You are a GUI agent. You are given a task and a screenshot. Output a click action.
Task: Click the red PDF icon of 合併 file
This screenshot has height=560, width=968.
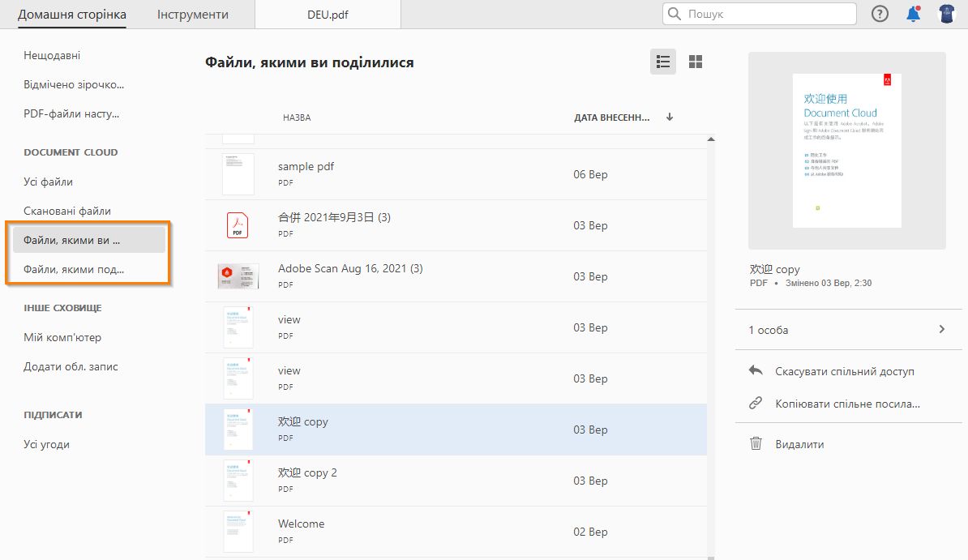[x=238, y=225]
